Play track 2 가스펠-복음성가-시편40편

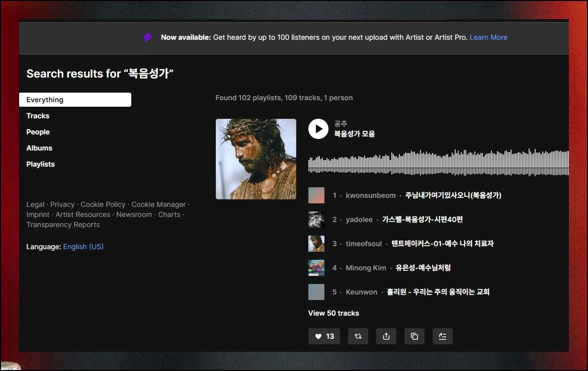422,219
